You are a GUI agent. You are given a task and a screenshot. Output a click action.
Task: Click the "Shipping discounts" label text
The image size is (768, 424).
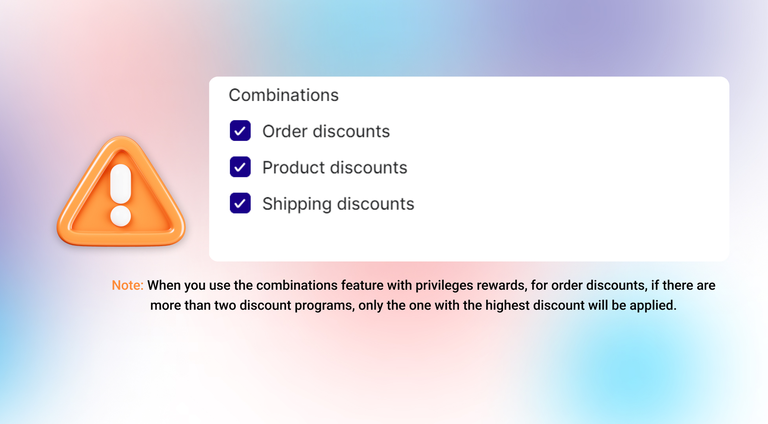click(337, 203)
